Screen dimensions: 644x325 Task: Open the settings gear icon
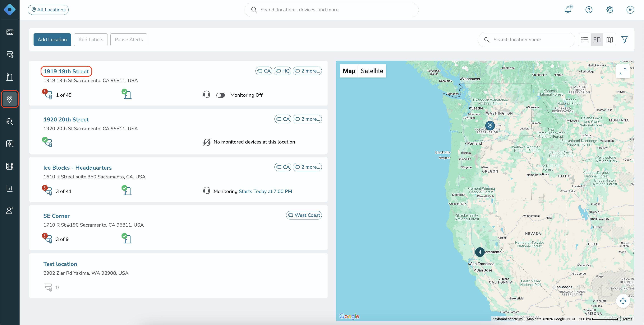point(610,10)
